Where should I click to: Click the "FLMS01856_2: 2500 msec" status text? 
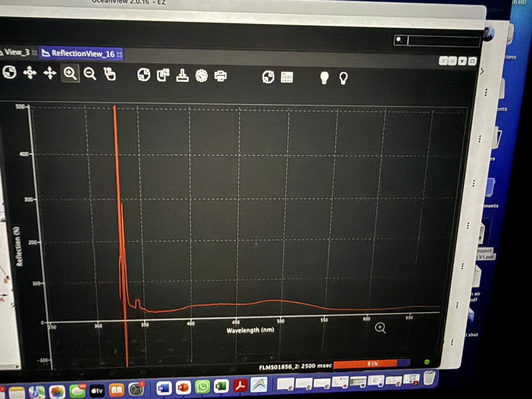pos(295,366)
